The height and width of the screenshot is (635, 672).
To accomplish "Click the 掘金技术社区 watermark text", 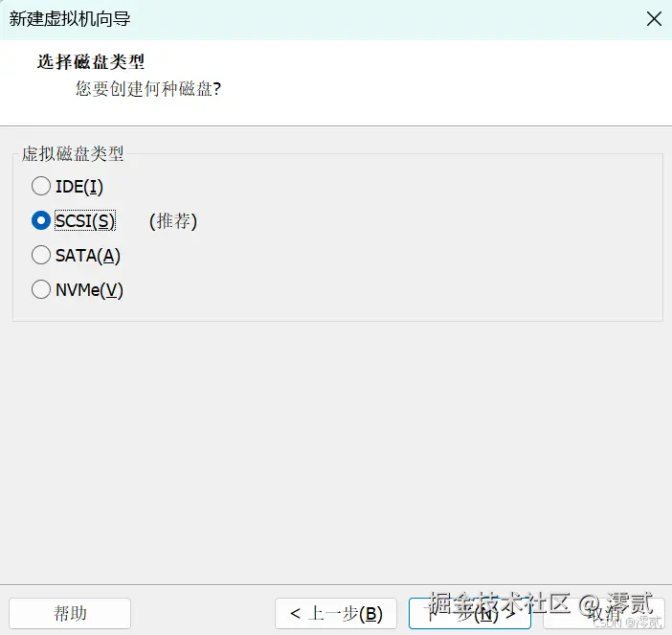I will (x=500, y=603).
